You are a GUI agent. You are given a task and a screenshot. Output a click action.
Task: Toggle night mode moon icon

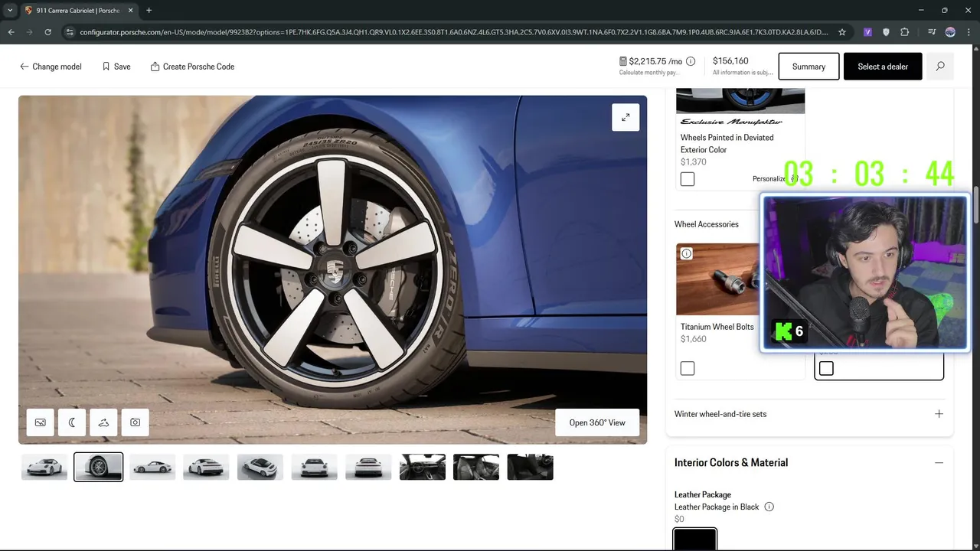pyautogui.click(x=72, y=422)
